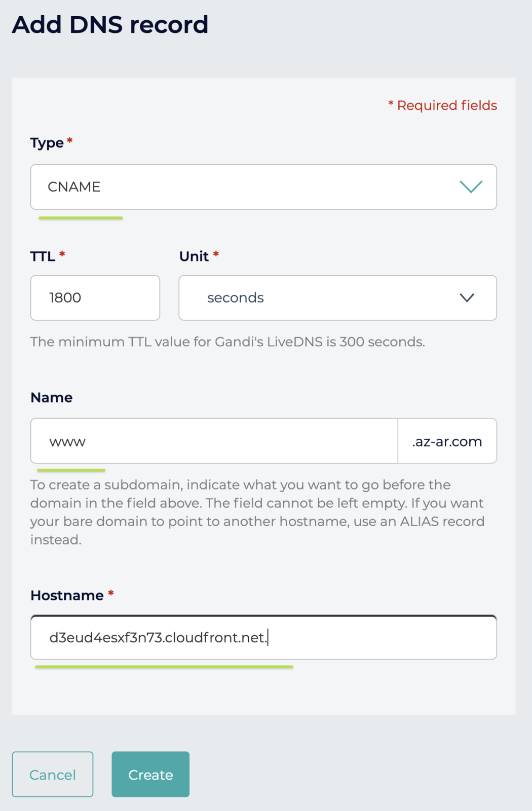Image resolution: width=532 pixels, height=811 pixels.
Task: Click the .az-ar.com domain suffix box
Action: click(447, 441)
